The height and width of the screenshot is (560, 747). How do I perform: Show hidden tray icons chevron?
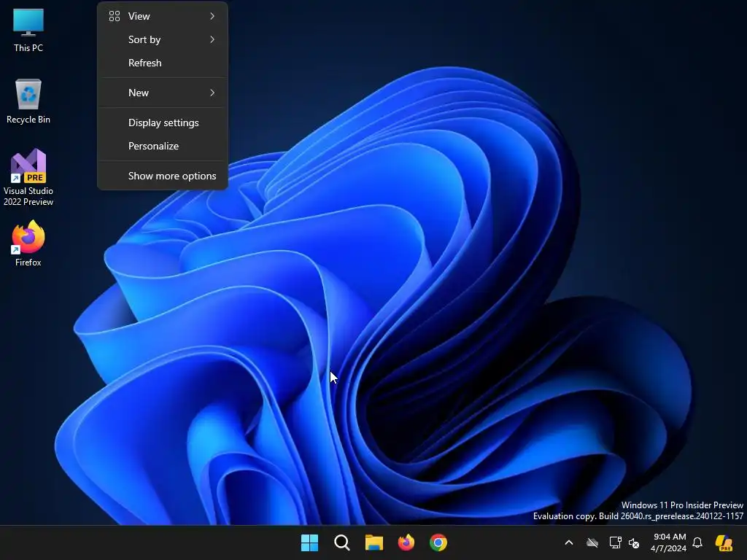point(569,542)
